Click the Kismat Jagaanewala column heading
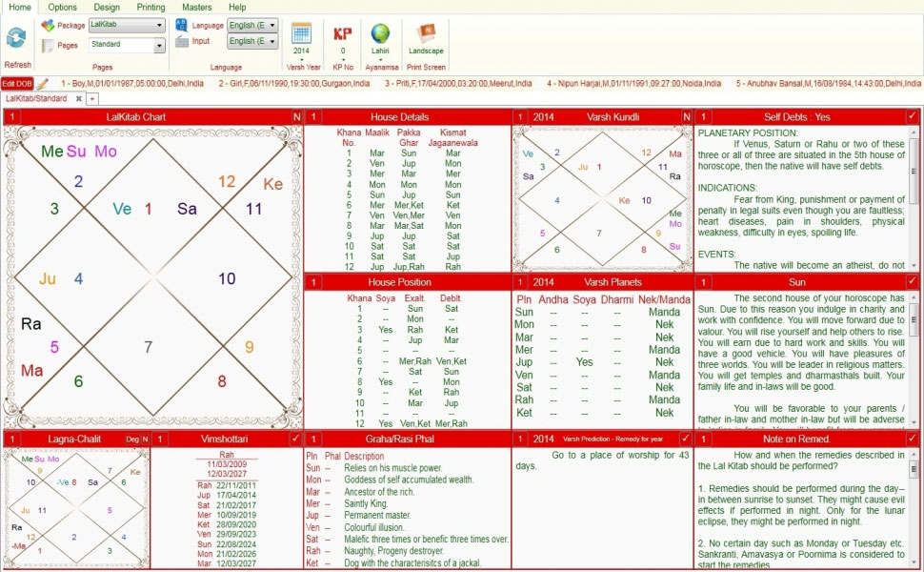 (452, 137)
